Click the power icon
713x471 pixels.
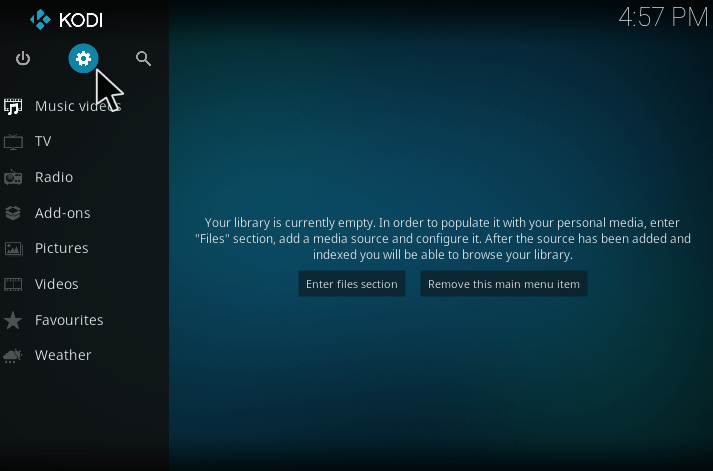click(x=23, y=59)
